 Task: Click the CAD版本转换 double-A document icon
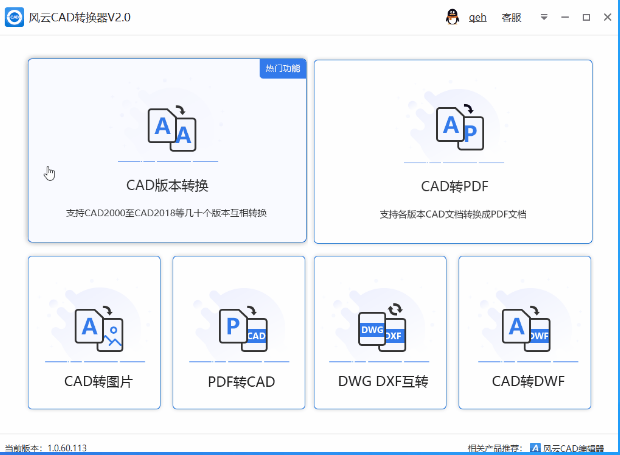(172, 128)
